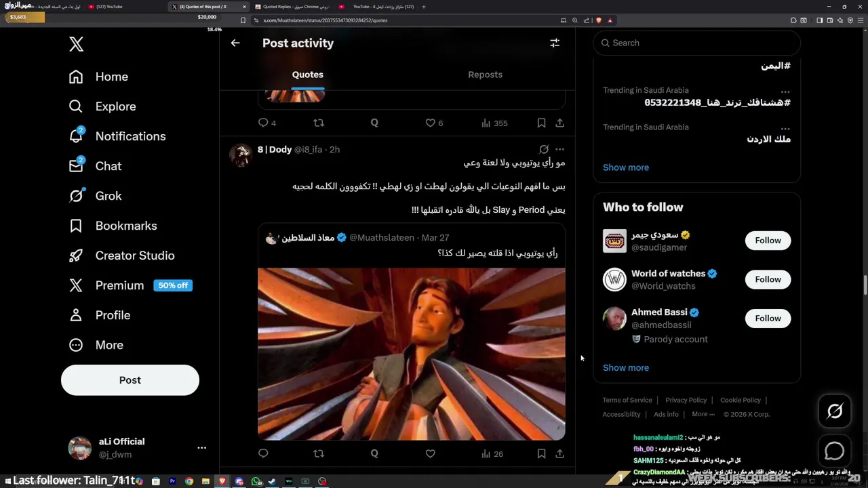Viewport: 868px width, 488px height.
Task: Open the Post activity filter settings icon
Action: point(555,43)
